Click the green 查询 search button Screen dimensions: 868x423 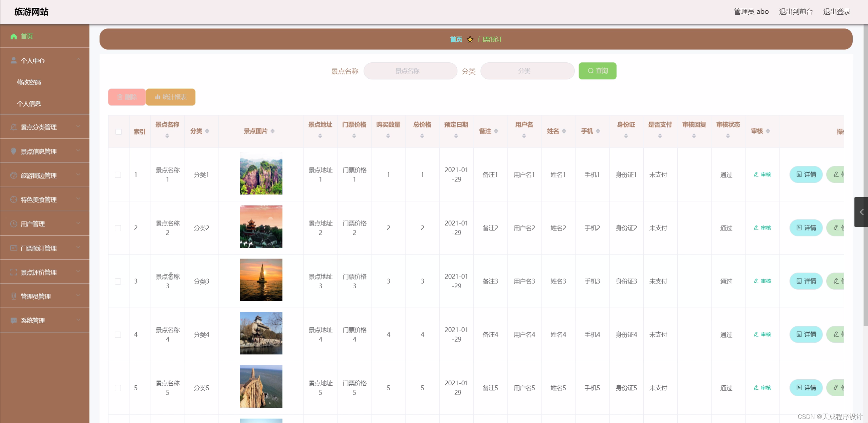pos(597,71)
